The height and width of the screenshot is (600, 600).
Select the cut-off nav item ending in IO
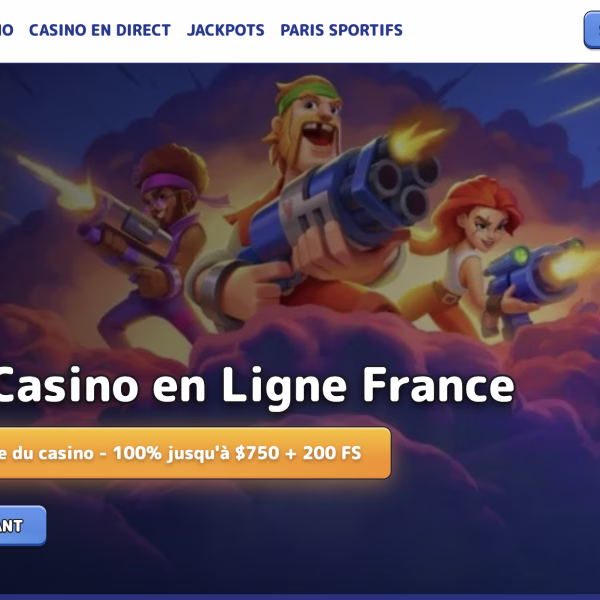pos(7,30)
